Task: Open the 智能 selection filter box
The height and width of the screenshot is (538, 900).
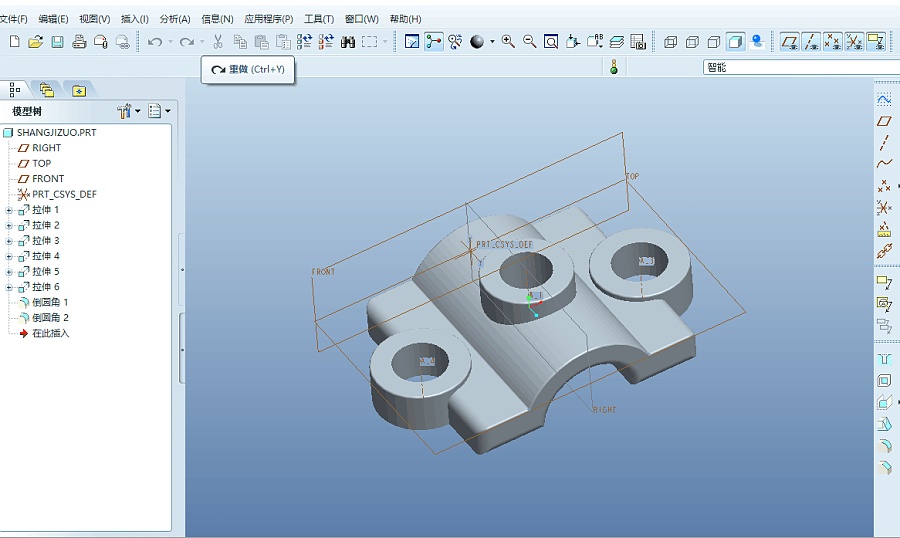Action: pos(801,68)
